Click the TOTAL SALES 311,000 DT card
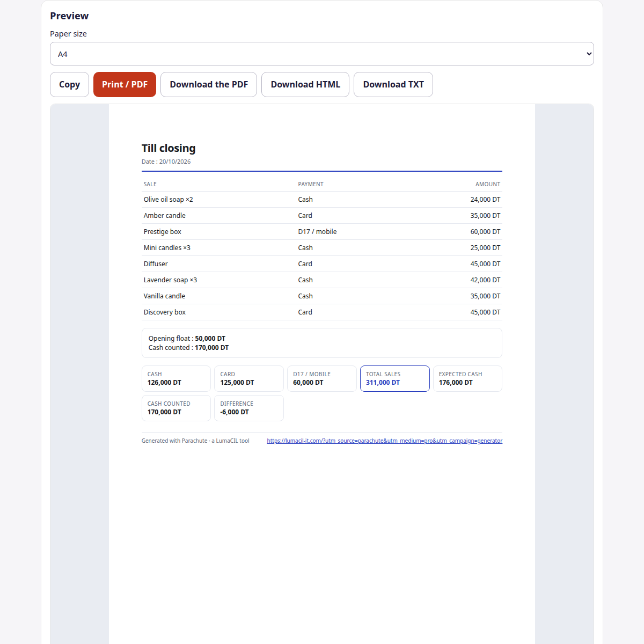 395,379
